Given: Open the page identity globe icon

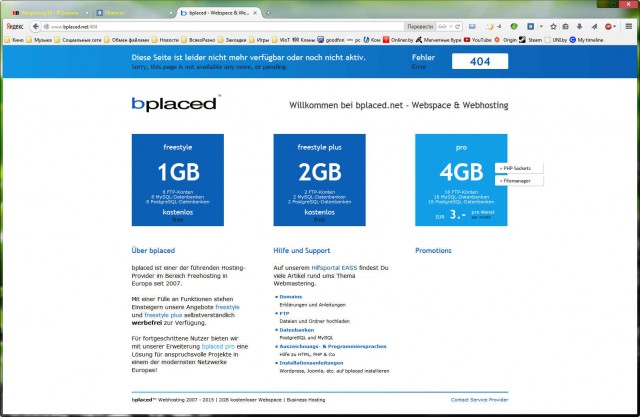Looking at the screenshot, I should (46, 27).
